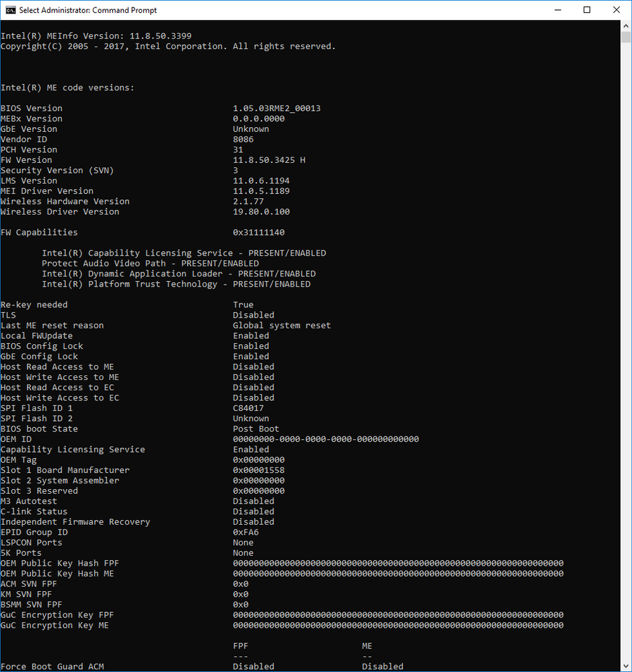Click the FW Version value 11.8.50.3425 H
The width and height of the screenshot is (632, 672).
click(x=269, y=160)
